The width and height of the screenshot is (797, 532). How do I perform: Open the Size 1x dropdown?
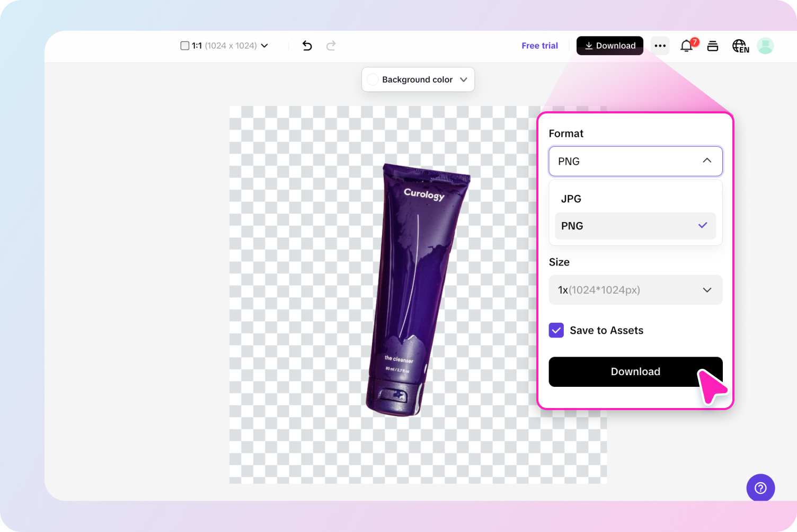635,290
